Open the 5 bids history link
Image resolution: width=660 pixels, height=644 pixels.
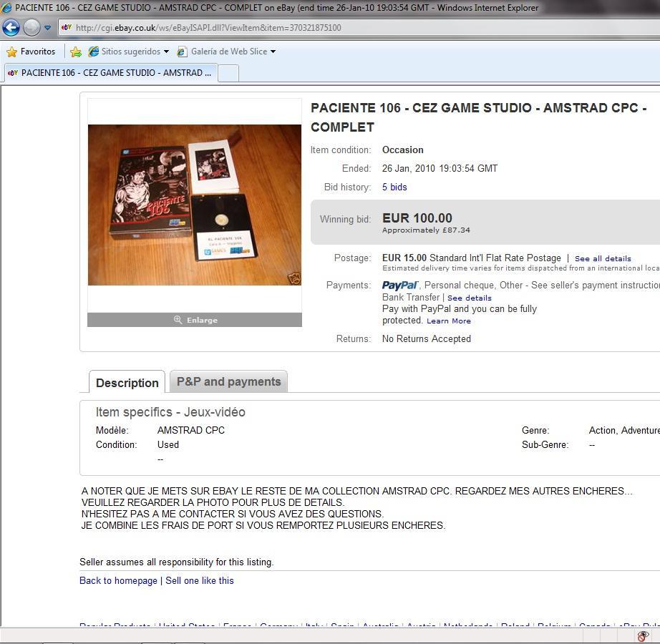394,187
